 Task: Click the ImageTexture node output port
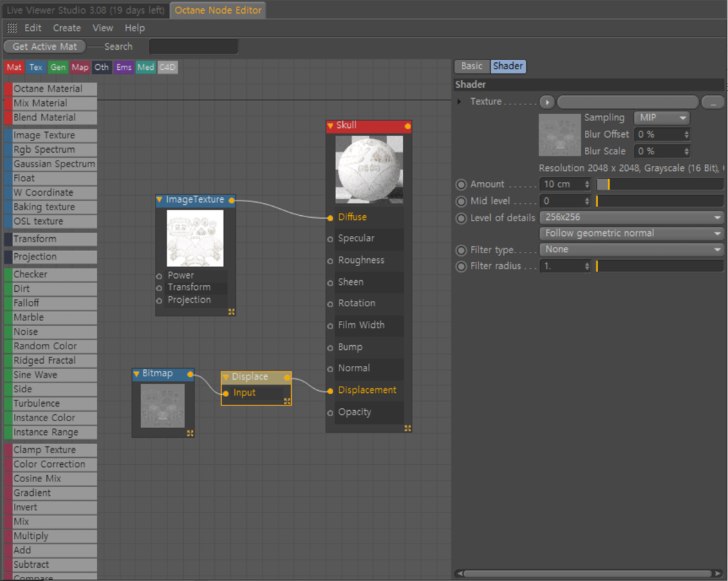(x=231, y=201)
